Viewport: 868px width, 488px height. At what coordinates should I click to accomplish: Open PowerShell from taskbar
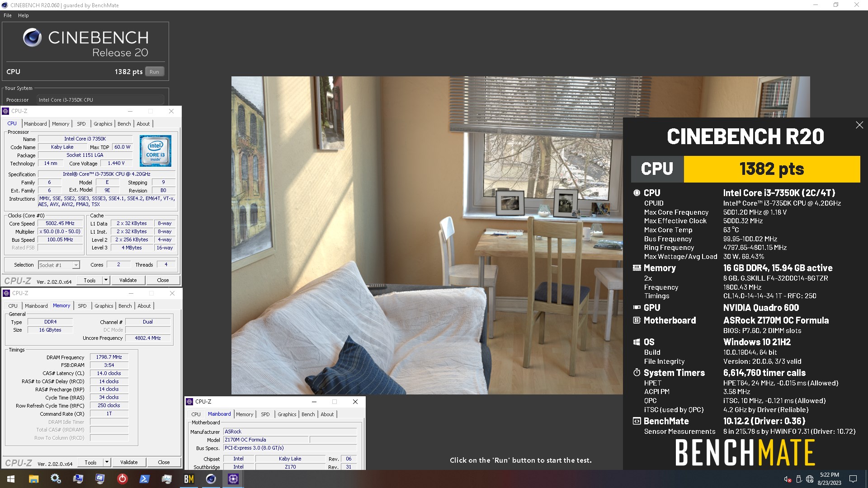pos(144,479)
